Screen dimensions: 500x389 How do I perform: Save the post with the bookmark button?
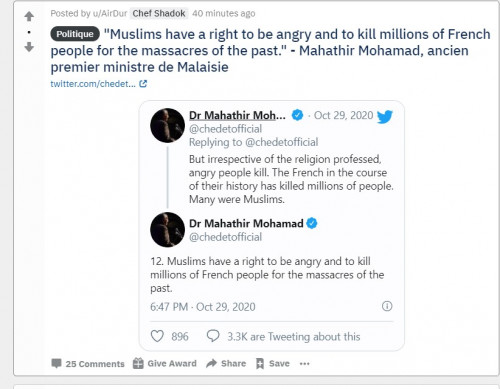coord(273,363)
